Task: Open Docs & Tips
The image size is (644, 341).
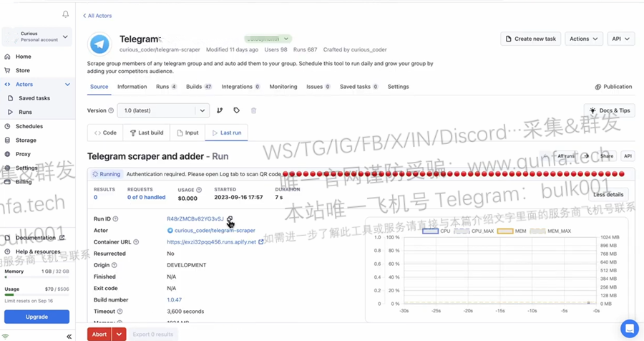Action: coord(610,110)
